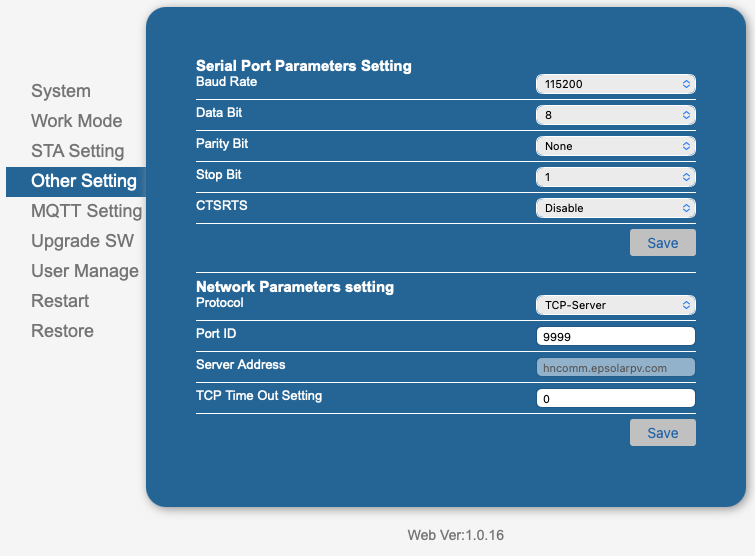
Task: Open the Work Mode page
Action: pyautogui.click(x=77, y=121)
